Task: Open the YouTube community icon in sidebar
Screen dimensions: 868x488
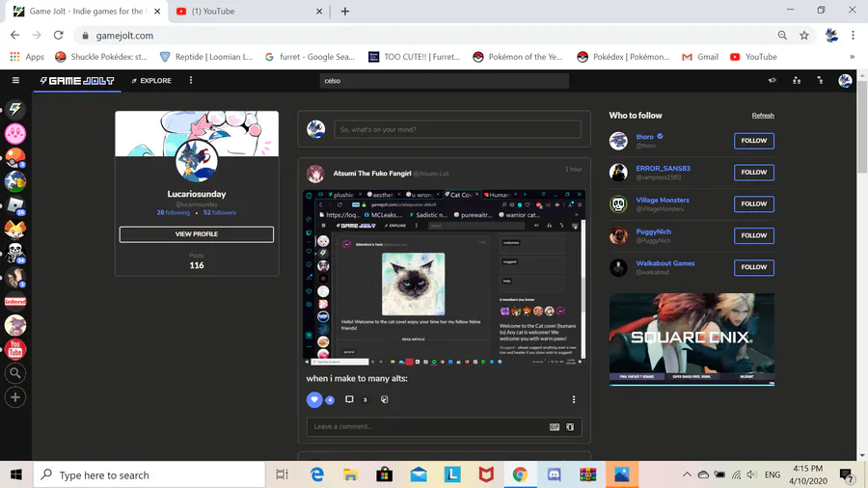Action: tap(15, 349)
